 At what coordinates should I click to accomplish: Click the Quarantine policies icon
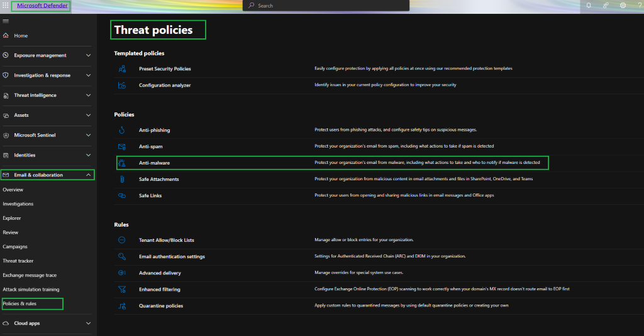(122, 306)
